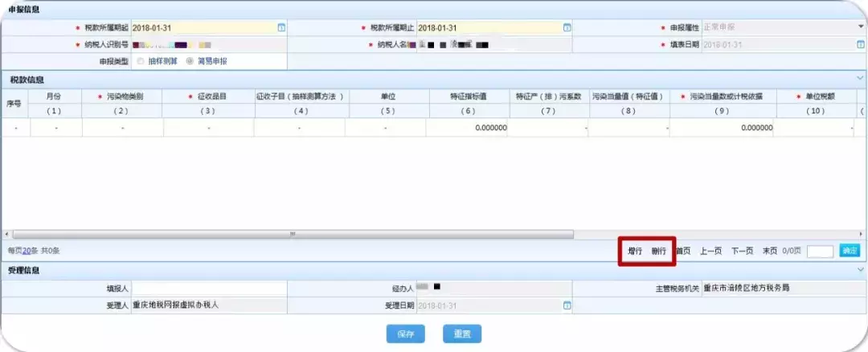The width and height of the screenshot is (868, 352).
Task: Go to 上一页 previous page
Action: coord(710,251)
